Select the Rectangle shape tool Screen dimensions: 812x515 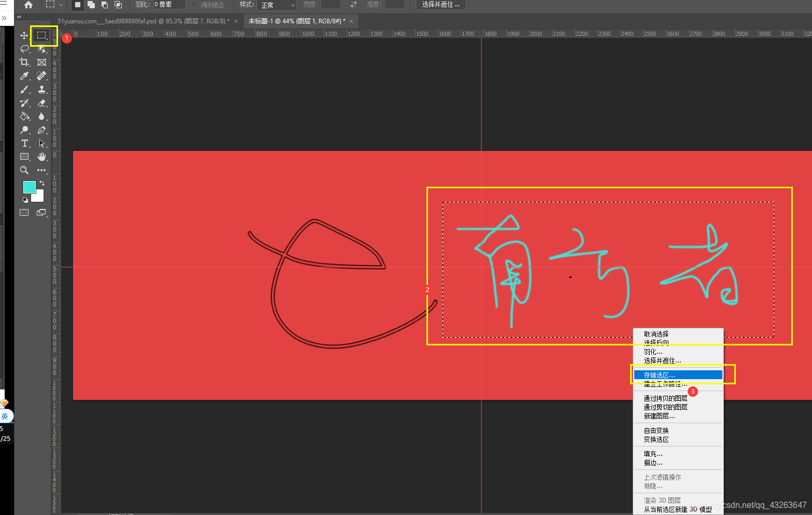24,157
